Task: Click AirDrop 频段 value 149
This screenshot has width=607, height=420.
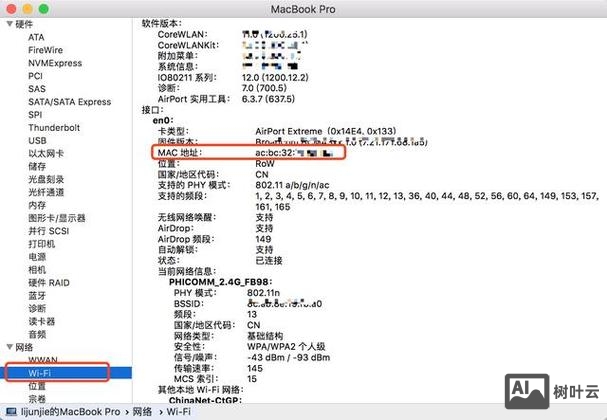Action: click(263, 239)
